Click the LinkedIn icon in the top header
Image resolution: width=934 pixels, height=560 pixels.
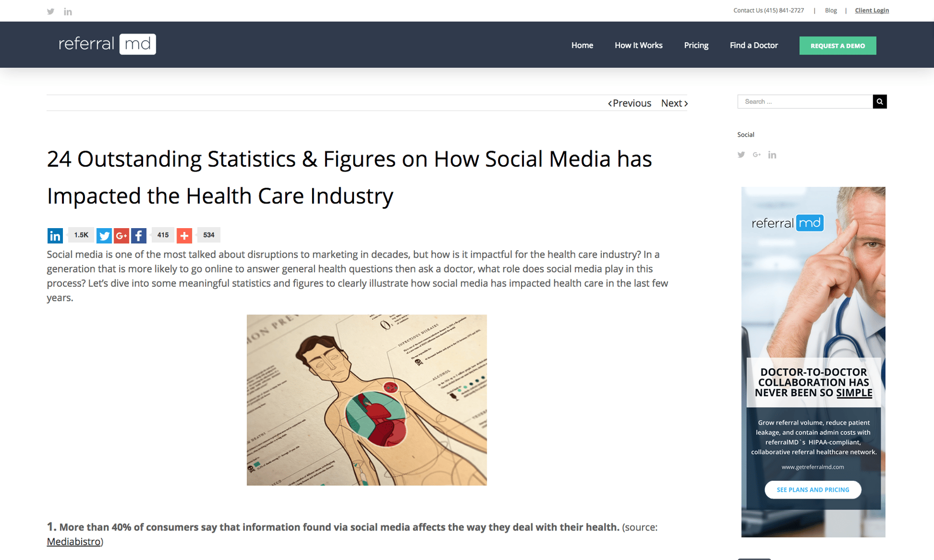click(x=68, y=11)
